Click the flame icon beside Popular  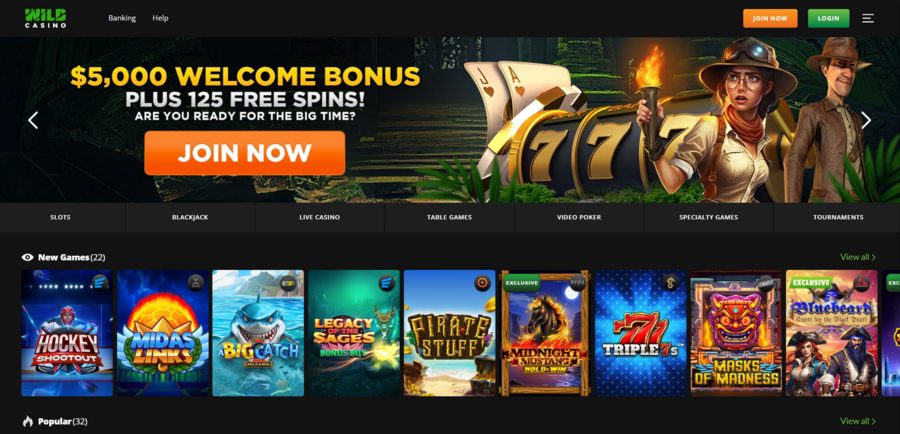28,421
